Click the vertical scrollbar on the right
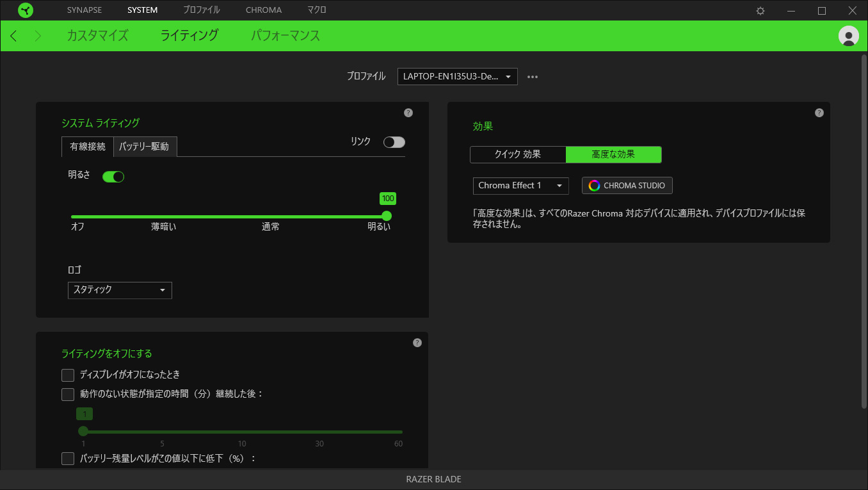868x490 pixels. tap(864, 231)
